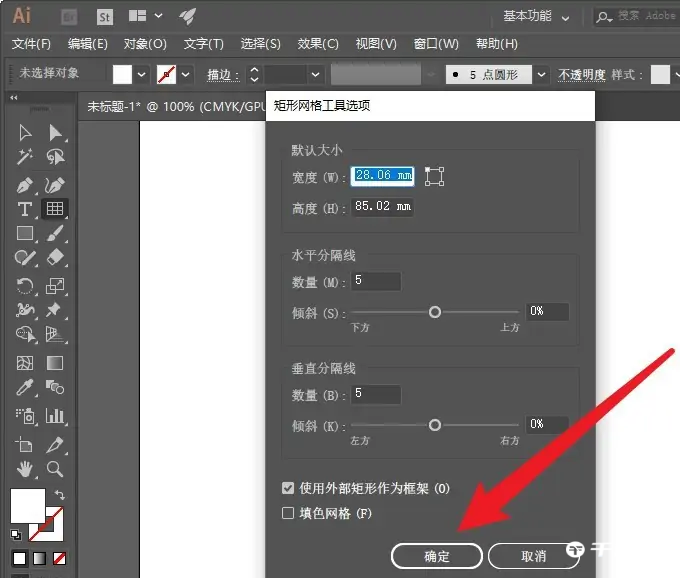Select the Column Graph tool
The image size is (680, 578).
pyautogui.click(x=55, y=416)
